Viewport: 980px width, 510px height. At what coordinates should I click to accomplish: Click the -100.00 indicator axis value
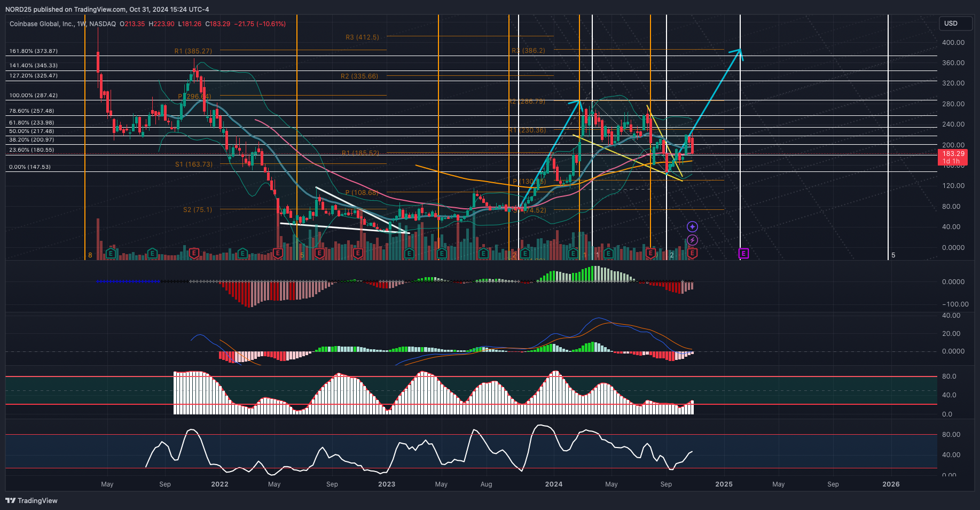pyautogui.click(x=955, y=304)
